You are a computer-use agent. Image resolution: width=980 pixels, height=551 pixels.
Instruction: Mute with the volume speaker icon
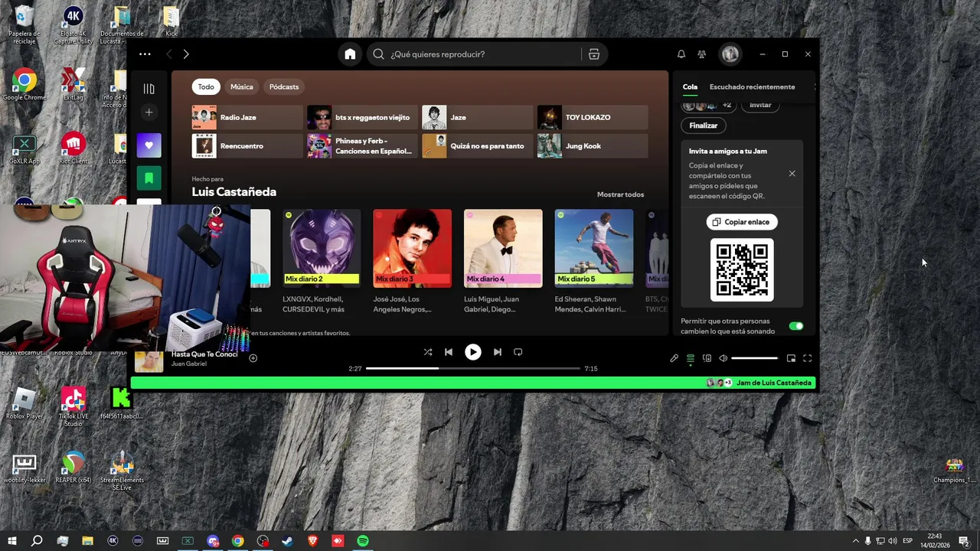point(723,358)
